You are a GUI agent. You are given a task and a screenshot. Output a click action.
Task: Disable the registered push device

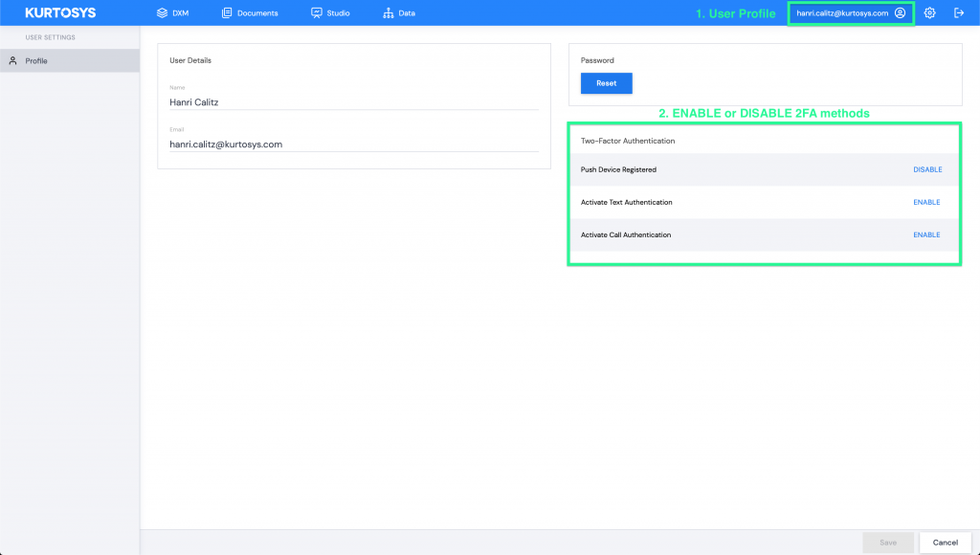point(926,169)
